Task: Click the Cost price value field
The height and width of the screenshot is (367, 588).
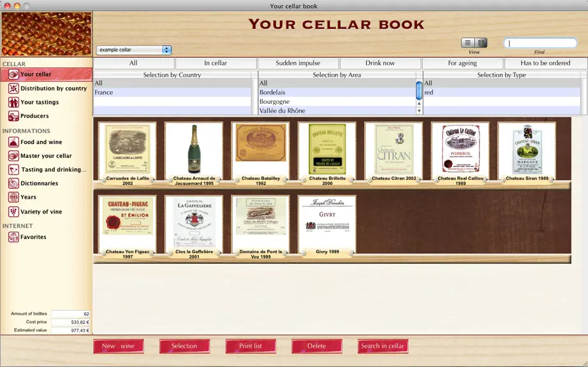Action: [x=71, y=322]
